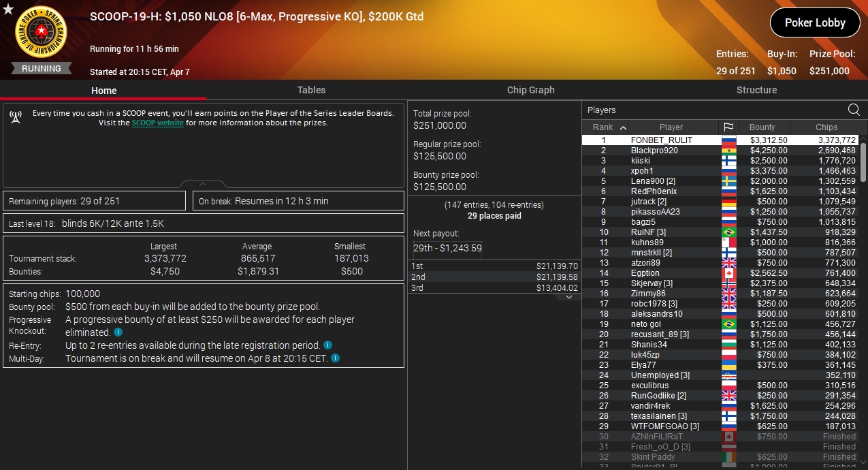Screen dimensions: 868x470
Task: Click the SCOOP Spring Championship logo
Action: pos(42,33)
